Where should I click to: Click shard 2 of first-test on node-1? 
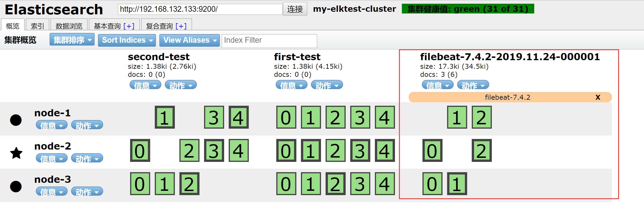(335, 117)
